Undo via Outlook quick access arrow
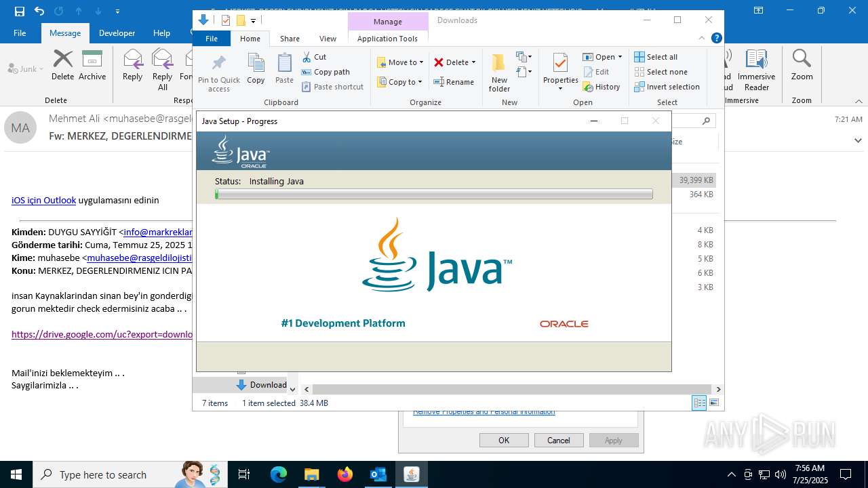868x488 pixels. [39, 11]
